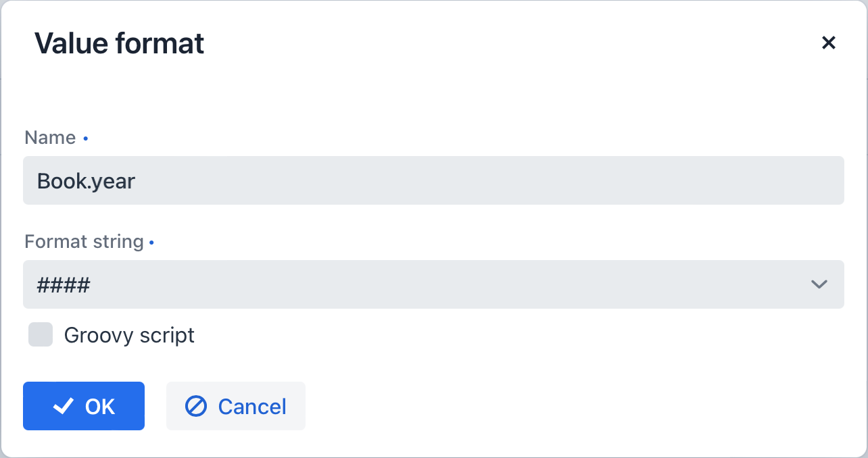Click the required dot beside Format string
This screenshot has width=868, height=458.
pos(151,242)
